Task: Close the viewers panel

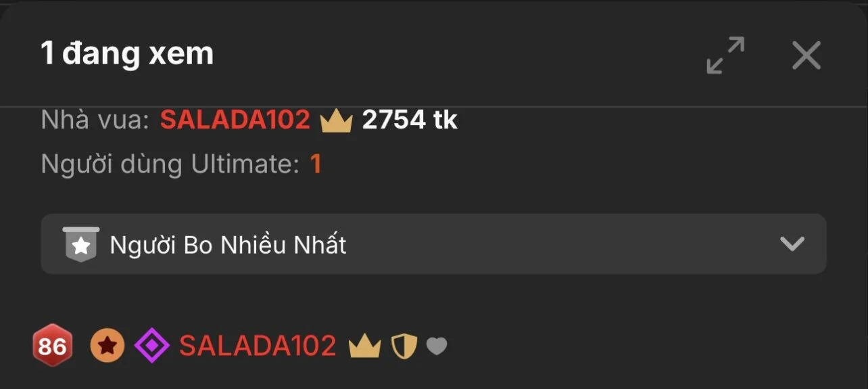Action: click(806, 55)
